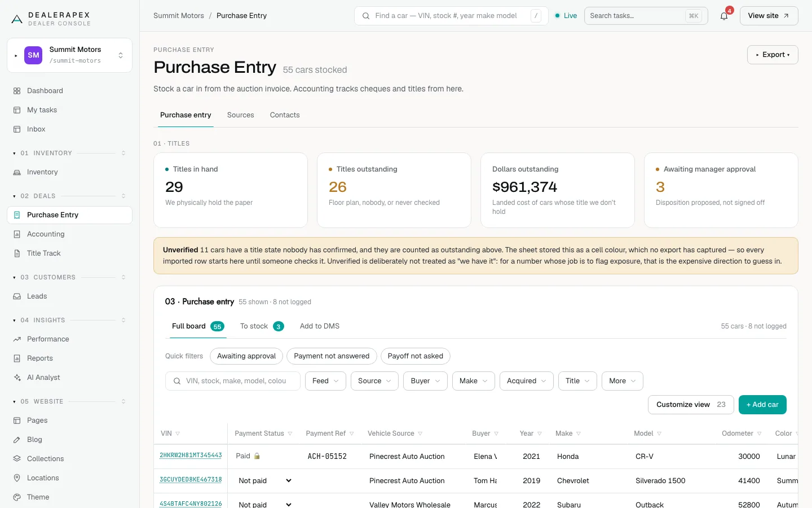Go to My tasks in sidebar
The height and width of the screenshot is (508, 812).
click(69, 110)
